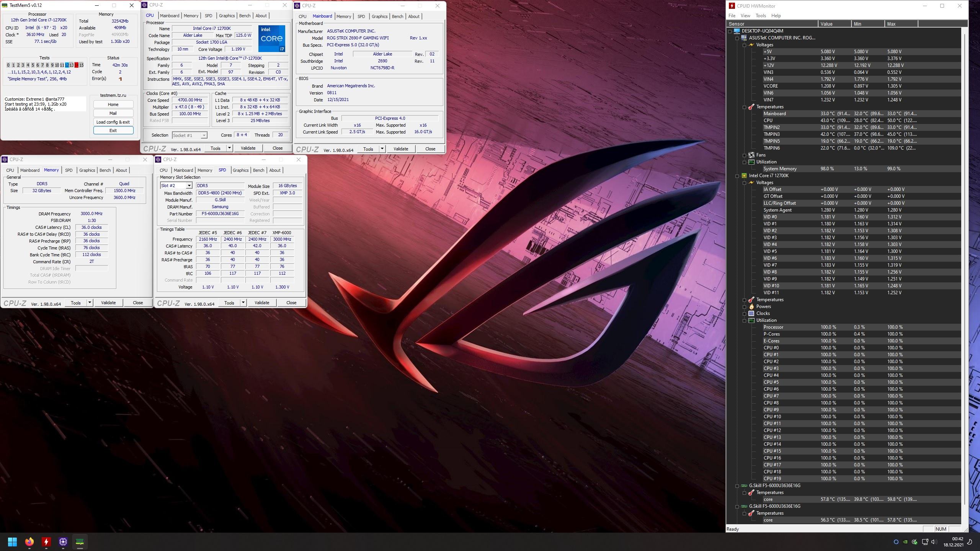The width and height of the screenshot is (980, 551).
Task: Click the volume icon in system tray
Action: pos(934,542)
